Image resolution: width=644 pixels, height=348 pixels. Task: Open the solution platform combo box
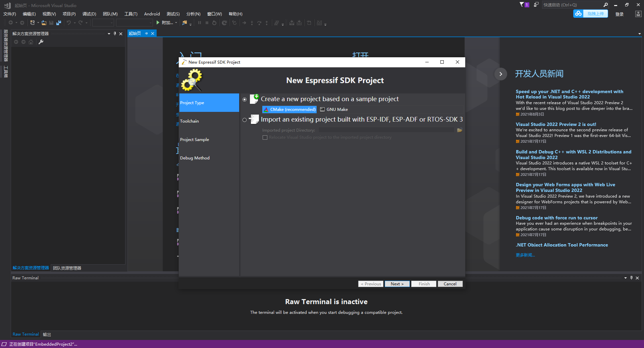click(x=134, y=23)
